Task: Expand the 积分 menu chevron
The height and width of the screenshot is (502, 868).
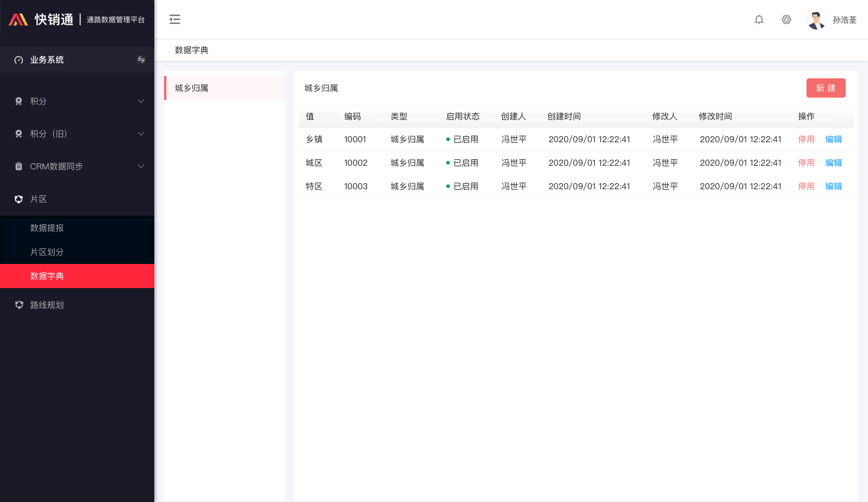Action: pyautogui.click(x=141, y=101)
